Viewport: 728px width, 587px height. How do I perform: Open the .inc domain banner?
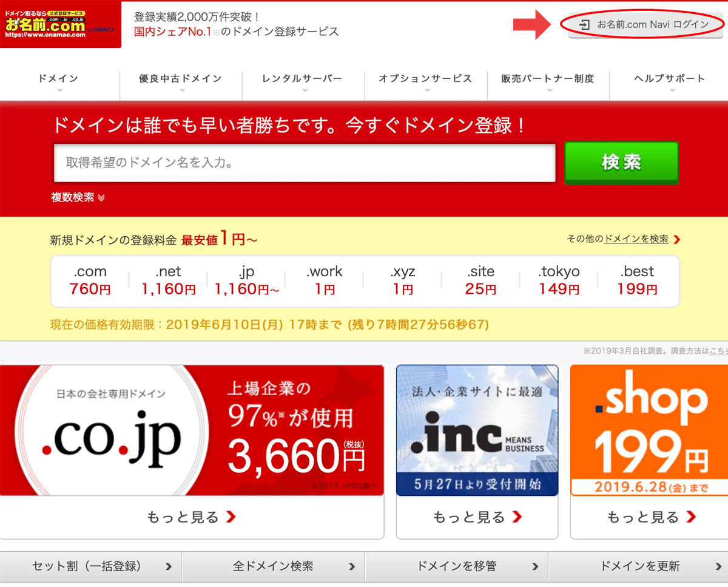477,430
